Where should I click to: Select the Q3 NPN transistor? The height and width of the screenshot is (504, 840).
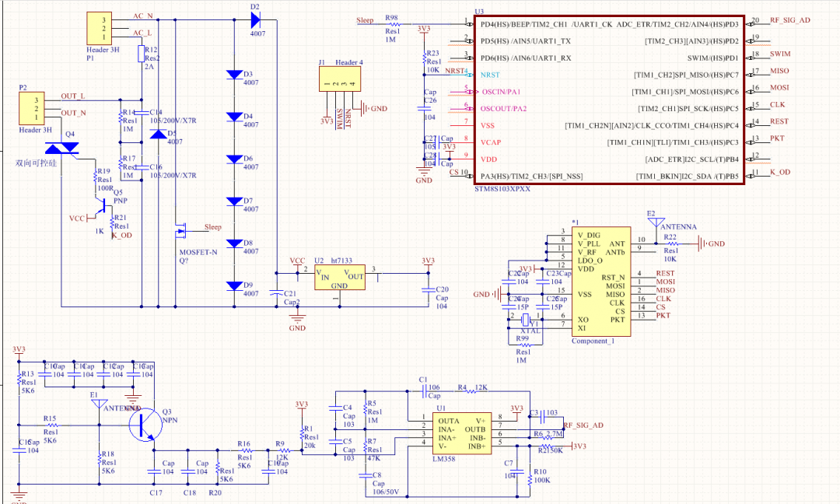pos(143,425)
